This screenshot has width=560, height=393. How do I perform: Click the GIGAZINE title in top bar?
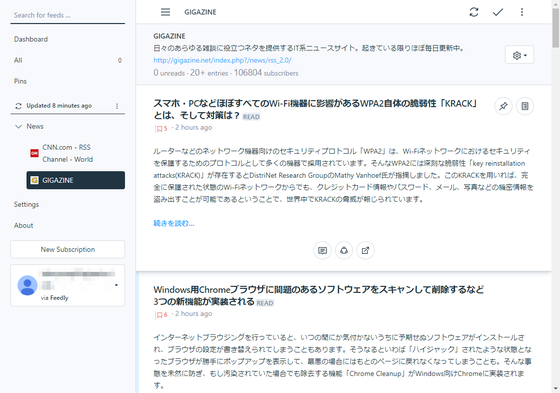coord(200,12)
